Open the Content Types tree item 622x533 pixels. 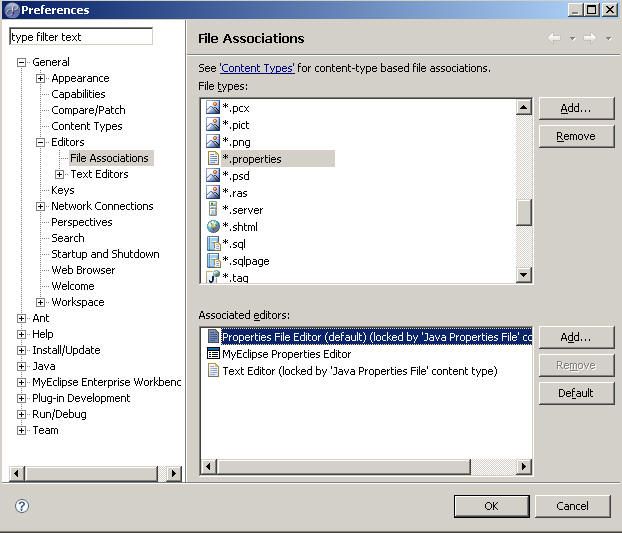coord(86,126)
